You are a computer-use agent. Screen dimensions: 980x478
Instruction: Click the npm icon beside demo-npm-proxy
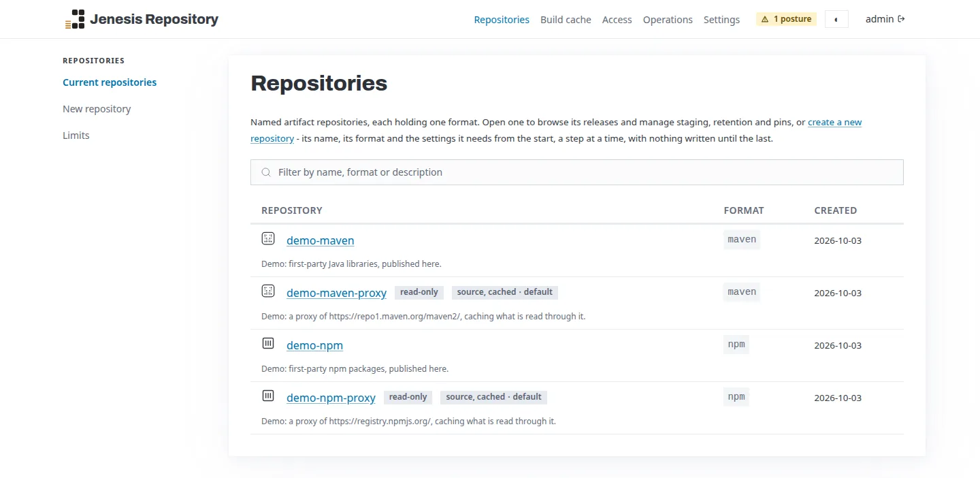268,396
